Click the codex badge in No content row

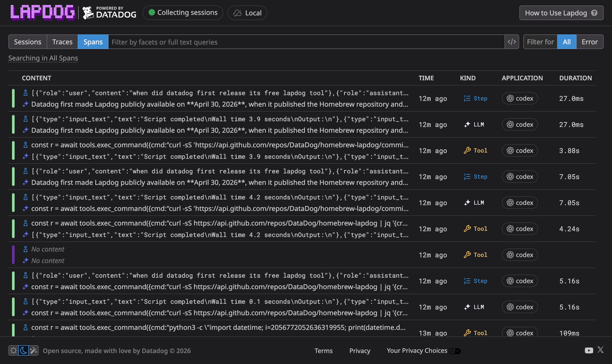pos(520,255)
